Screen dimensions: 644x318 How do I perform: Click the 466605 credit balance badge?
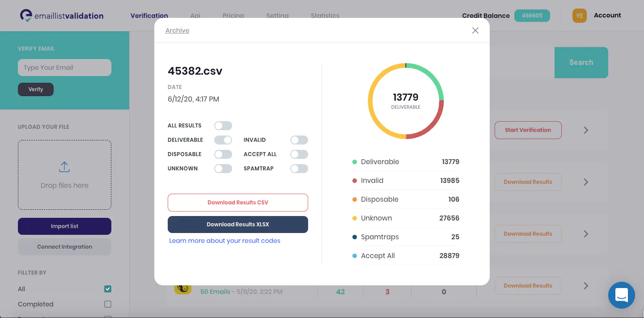coord(532,16)
